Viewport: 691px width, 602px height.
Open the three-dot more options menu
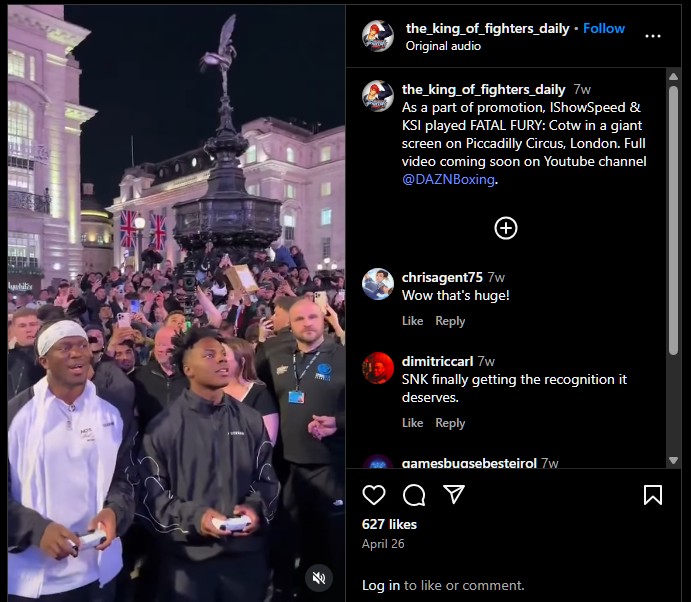[x=653, y=36]
